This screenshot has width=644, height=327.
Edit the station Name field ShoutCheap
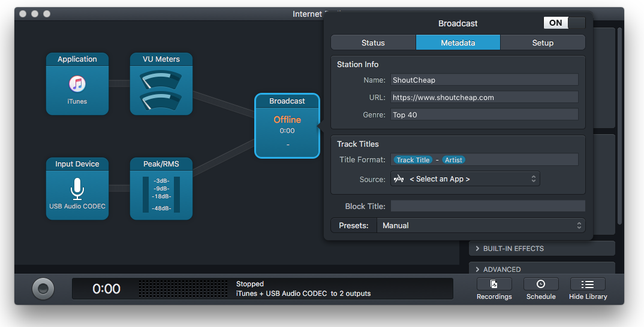pos(484,80)
